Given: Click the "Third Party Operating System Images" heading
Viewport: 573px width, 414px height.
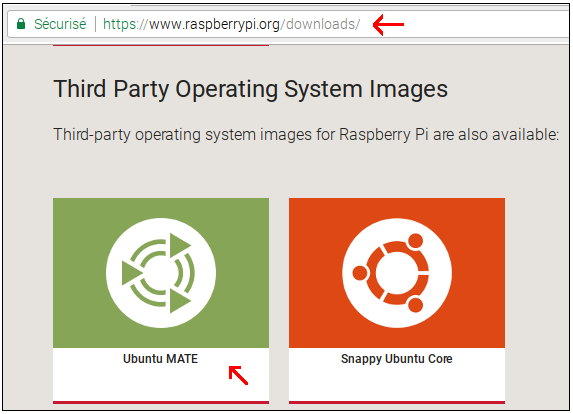Looking at the screenshot, I should click(x=251, y=89).
